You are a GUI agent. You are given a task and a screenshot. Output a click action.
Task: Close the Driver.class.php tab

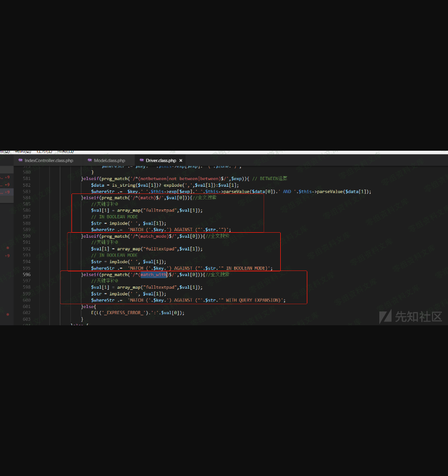(x=181, y=160)
